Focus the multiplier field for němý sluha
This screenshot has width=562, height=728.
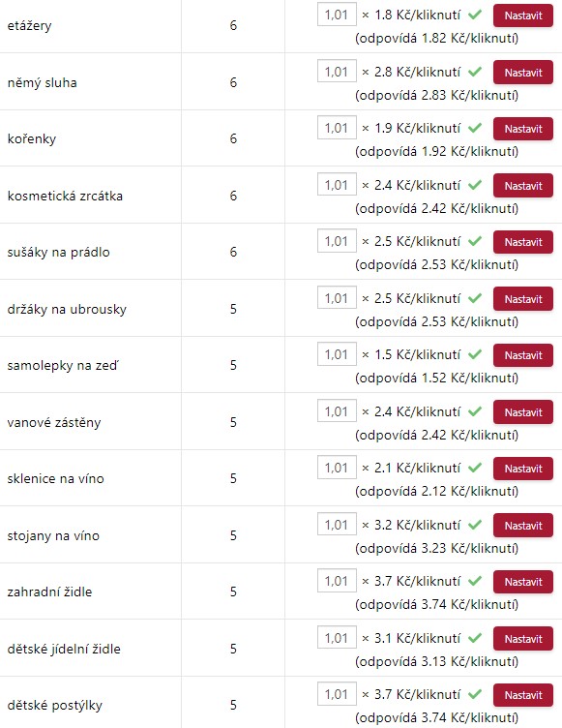(x=337, y=71)
